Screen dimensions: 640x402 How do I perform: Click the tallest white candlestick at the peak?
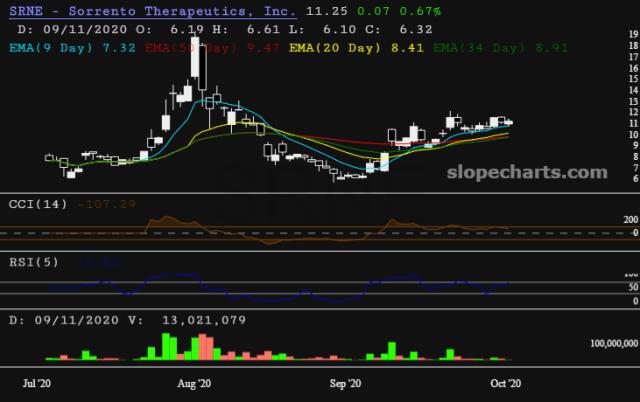tap(195, 57)
